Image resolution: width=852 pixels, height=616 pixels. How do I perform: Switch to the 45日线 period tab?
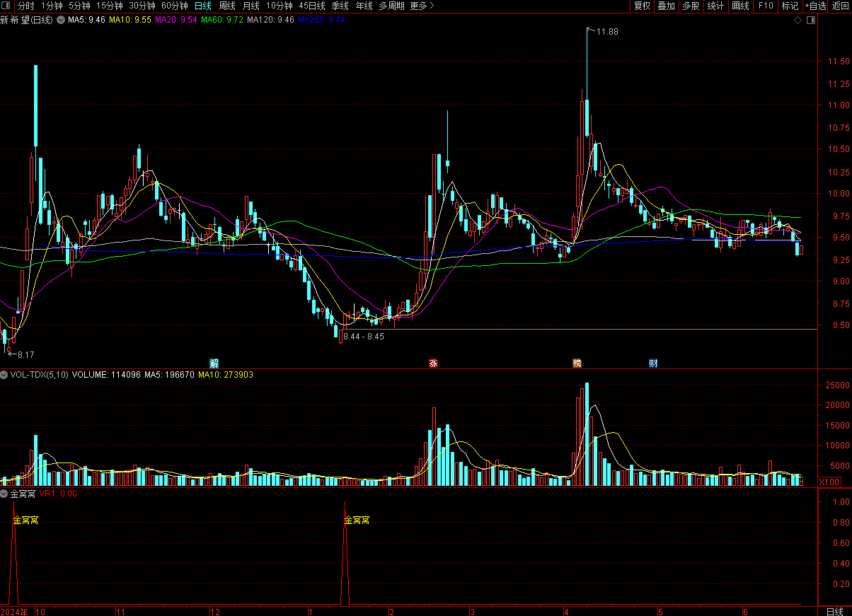tap(312, 6)
